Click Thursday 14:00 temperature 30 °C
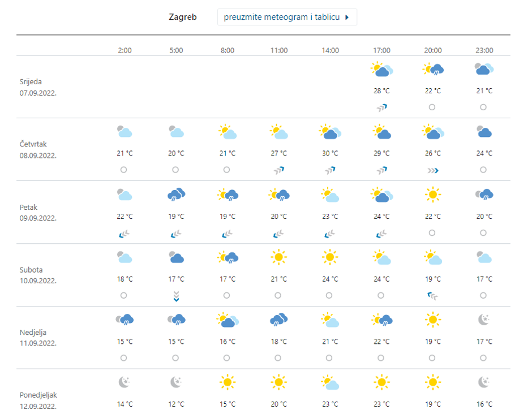Viewport: 532px width, 414px height. [331, 153]
